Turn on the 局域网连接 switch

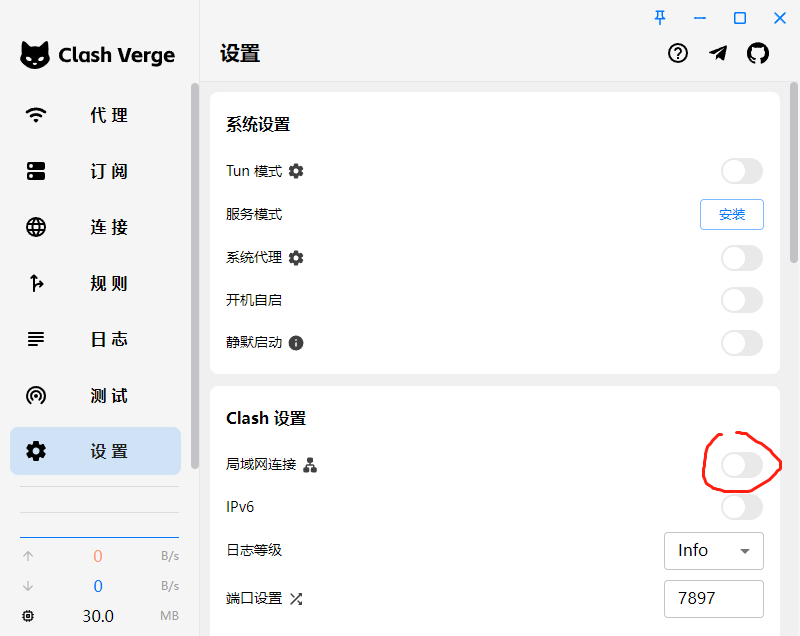point(742,465)
